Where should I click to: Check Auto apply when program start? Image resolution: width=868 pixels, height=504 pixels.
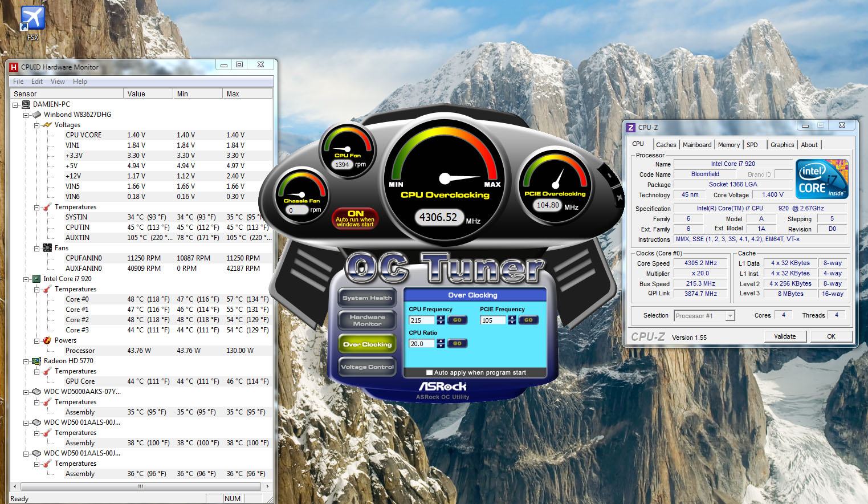coord(429,373)
